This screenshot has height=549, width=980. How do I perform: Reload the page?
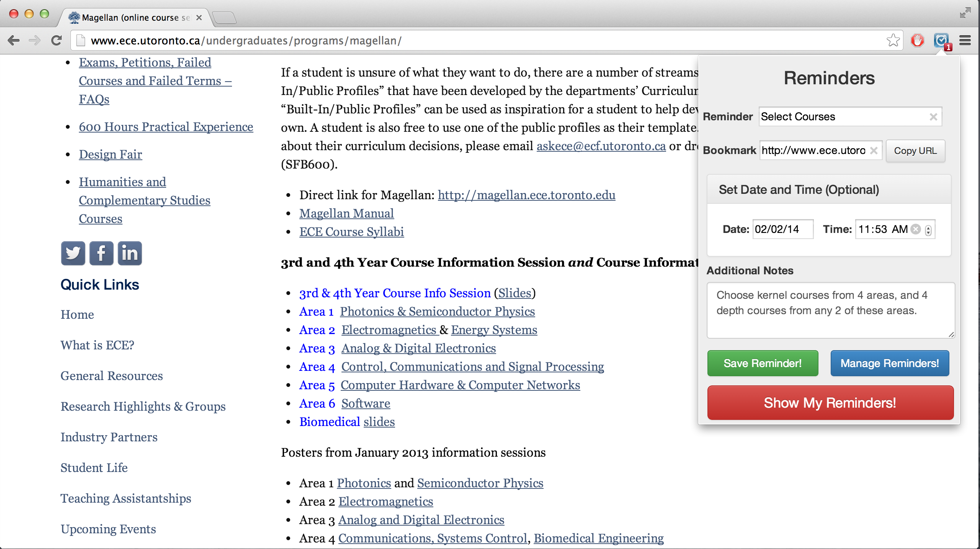(57, 40)
